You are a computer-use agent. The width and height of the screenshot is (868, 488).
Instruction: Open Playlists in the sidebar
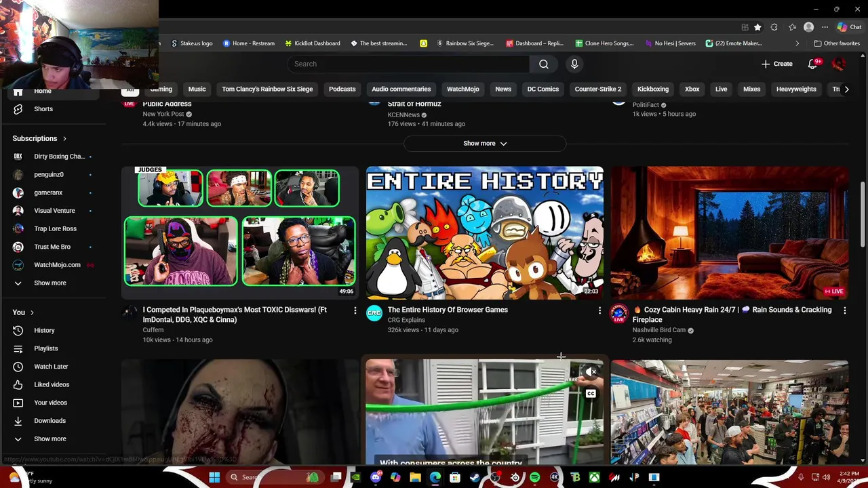(46, 348)
